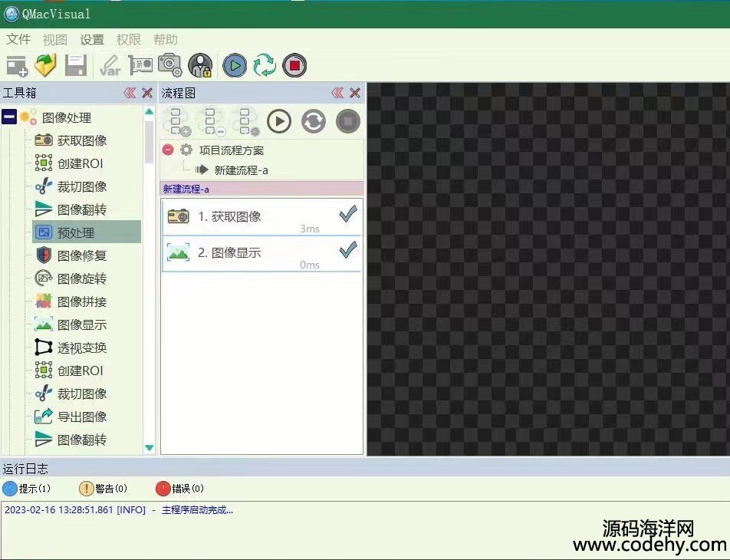Click the checkmark on step 1. 获取图像
The width and height of the screenshot is (730, 560).
tap(348, 213)
